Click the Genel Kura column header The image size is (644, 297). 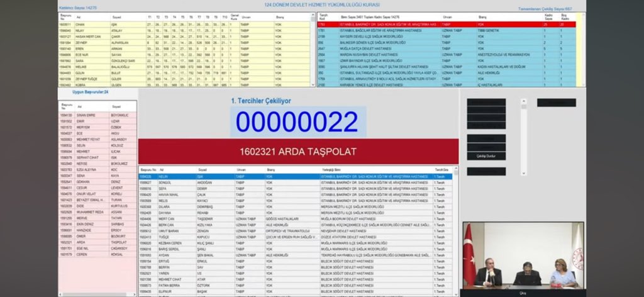point(234,17)
